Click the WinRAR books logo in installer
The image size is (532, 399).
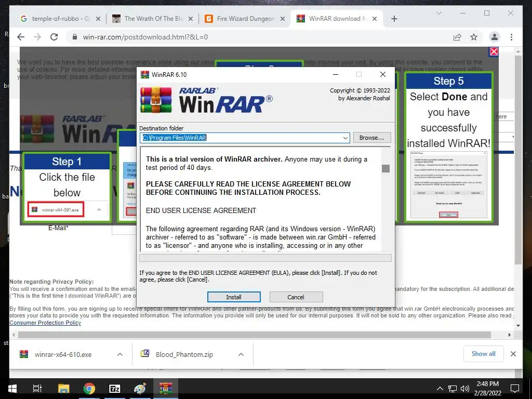pyautogui.click(x=156, y=100)
